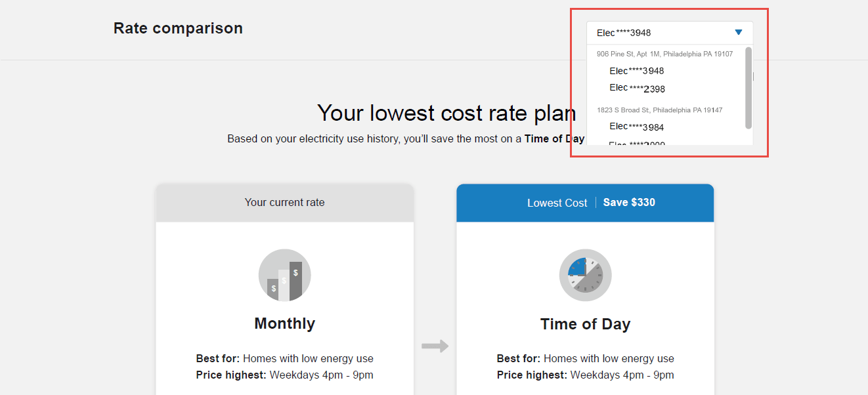Screen dimensions: 868x395
Task: Select account Elec****2398 from the dropdown
Action: click(637, 88)
